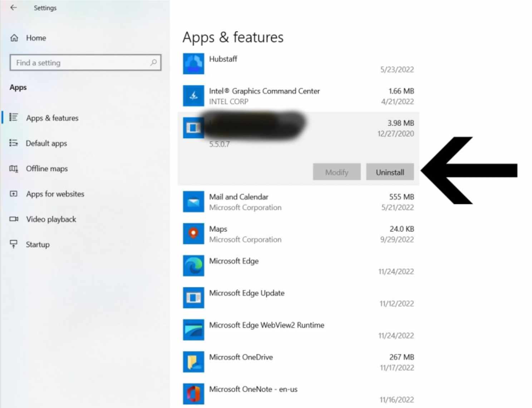532x408 pixels.
Task: Select Microsoft Edge Update entry name
Action: 247,293
